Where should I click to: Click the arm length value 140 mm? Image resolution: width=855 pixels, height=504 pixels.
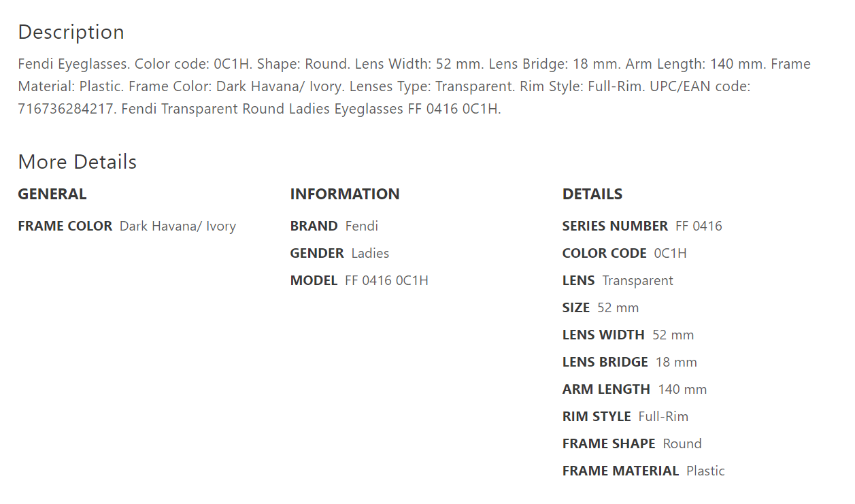[x=682, y=390]
